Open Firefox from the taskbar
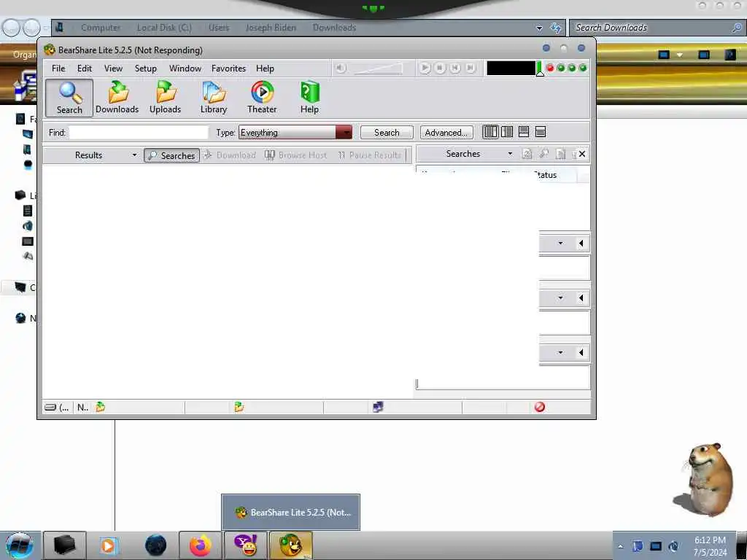This screenshot has width=747, height=560. coord(201,545)
